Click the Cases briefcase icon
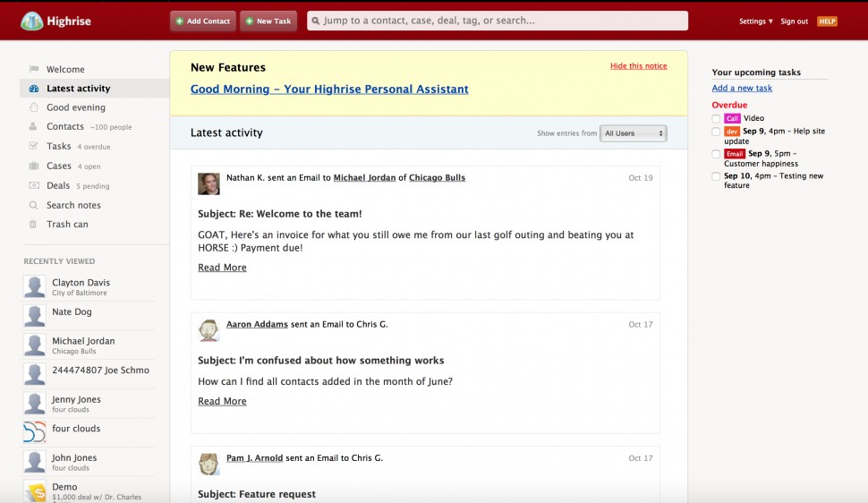Screen dimensions: 868x503 [34, 166]
